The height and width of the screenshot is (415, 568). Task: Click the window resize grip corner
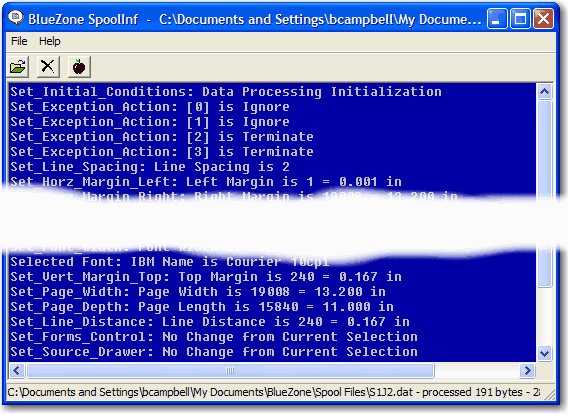tap(549, 394)
